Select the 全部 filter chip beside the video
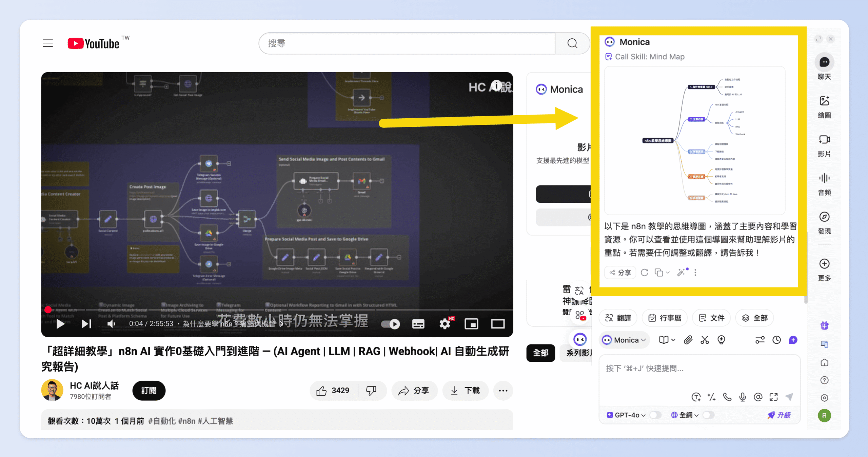Viewport: 868px width, 457px height. (540, 353)
